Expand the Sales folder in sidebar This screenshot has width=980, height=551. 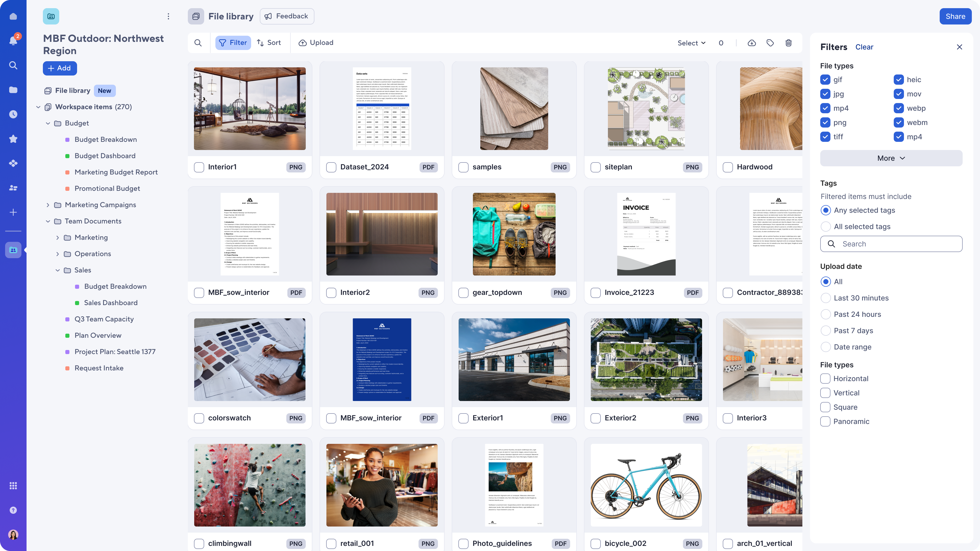(57, 270)
